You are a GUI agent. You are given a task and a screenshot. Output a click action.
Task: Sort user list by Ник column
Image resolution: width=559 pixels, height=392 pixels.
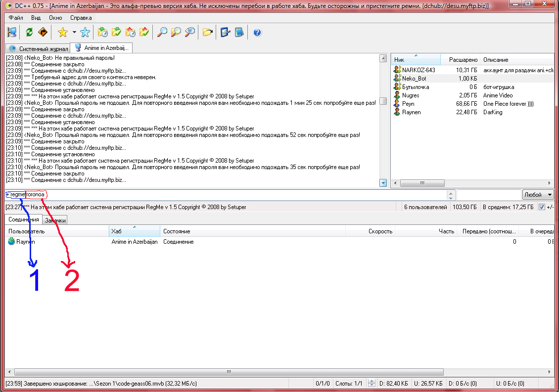click(x=416, y=59)
